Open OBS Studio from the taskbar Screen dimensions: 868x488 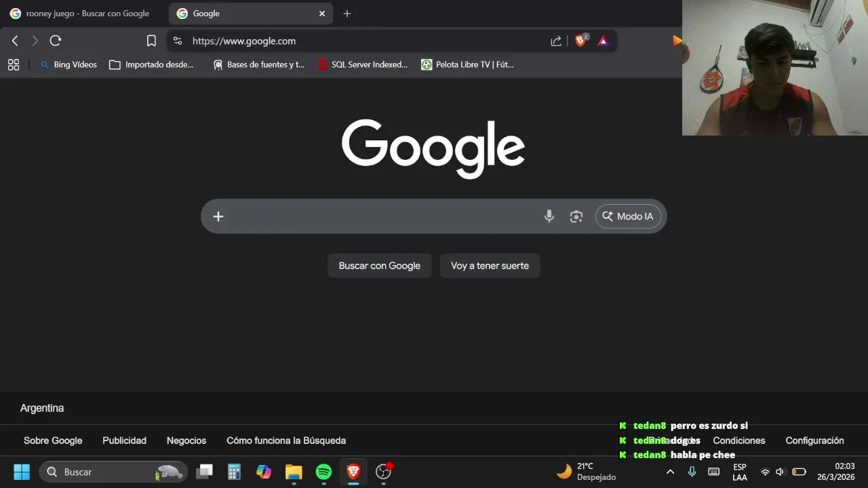(384, 472)
